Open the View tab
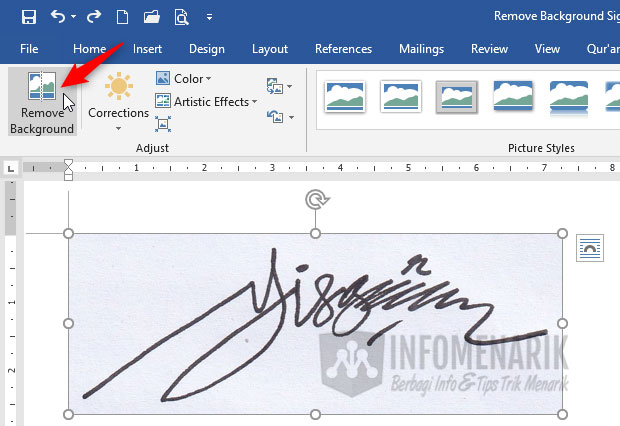The height and width of the screenshot is (426, 620). point(547,49)
